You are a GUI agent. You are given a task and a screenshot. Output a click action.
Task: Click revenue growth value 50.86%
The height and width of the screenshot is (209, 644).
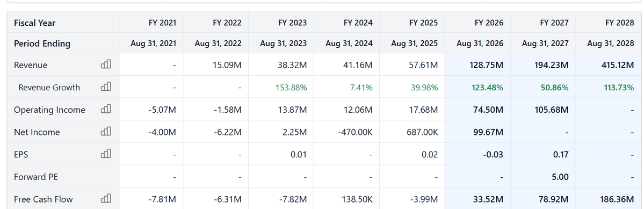coord(554,88)
